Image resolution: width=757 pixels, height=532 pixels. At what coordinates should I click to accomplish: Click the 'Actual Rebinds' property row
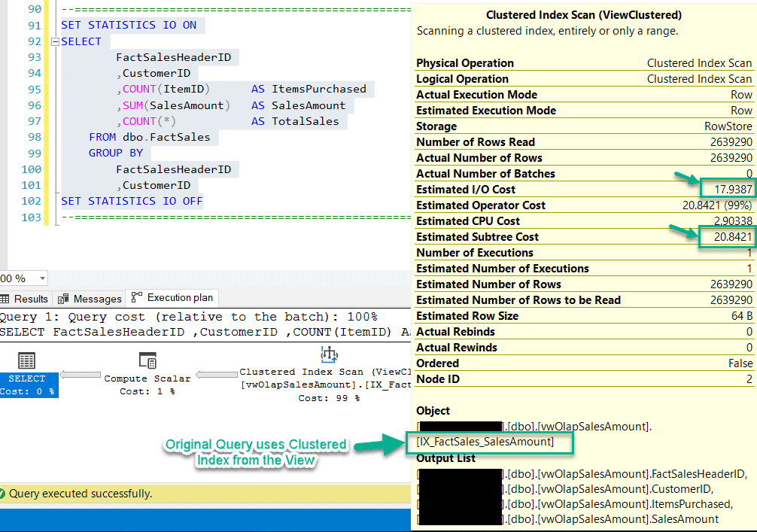click(584, 332)
